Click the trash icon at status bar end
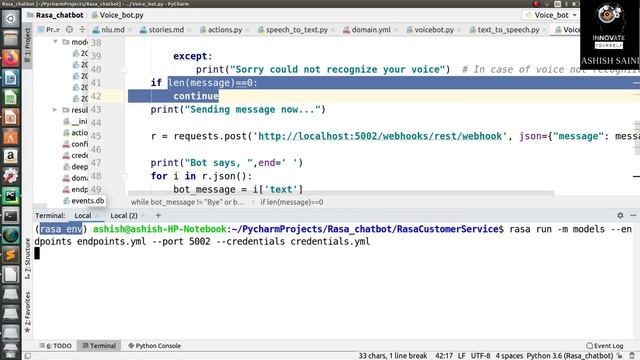The height and width of the screenshot is (360, 640). click(x=632, y=356)
